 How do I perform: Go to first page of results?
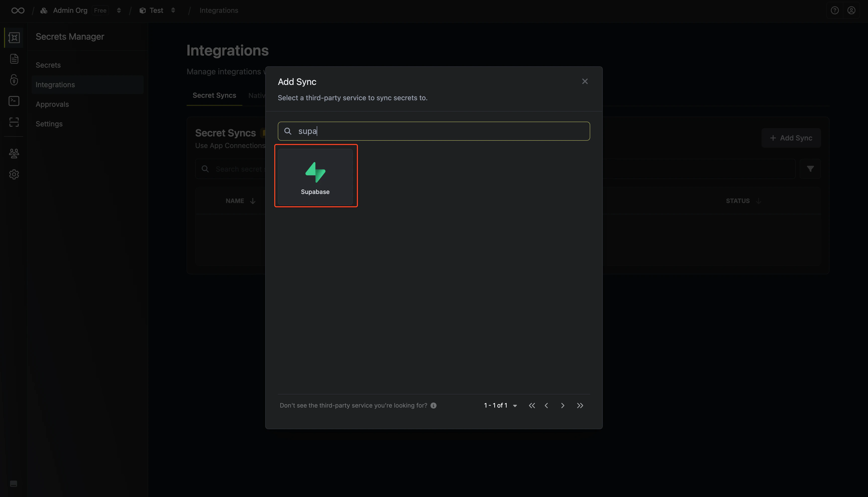pos(532,406)
